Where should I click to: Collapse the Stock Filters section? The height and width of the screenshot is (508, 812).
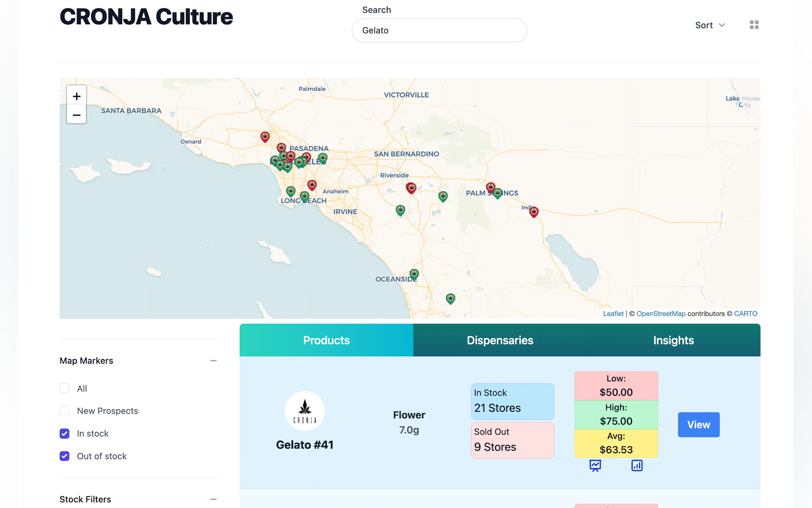click(214, 499)
